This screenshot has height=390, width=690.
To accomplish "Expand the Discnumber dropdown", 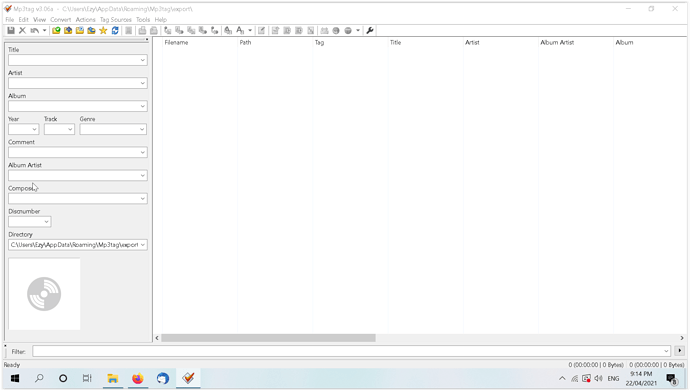I will pos(46,222).
